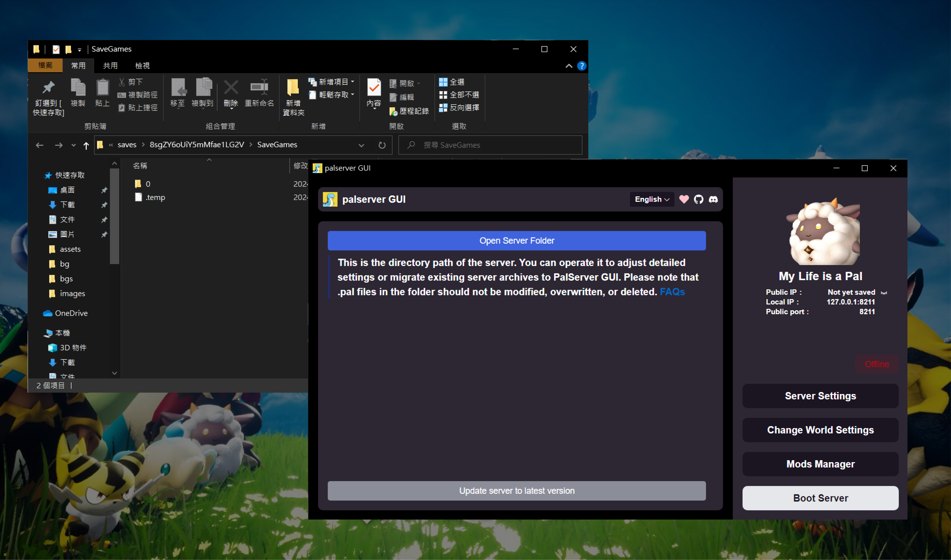This screenshot has height=560, width=951.
Task: Click the Refresh button in address bar
Action: (x=382, y=145)
